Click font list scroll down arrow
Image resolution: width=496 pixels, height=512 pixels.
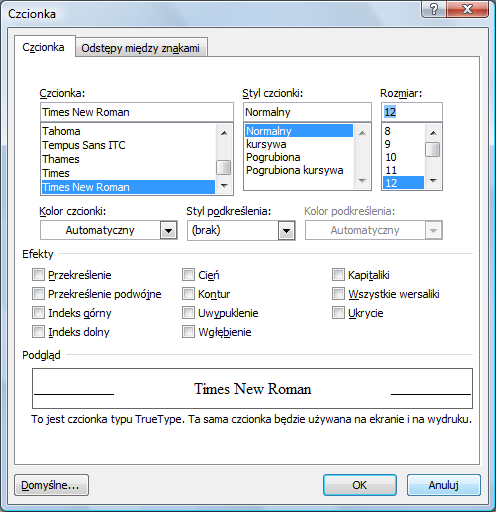224,185
